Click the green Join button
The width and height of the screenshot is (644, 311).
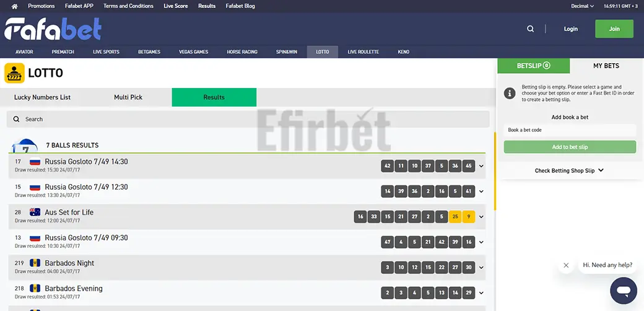614,28
